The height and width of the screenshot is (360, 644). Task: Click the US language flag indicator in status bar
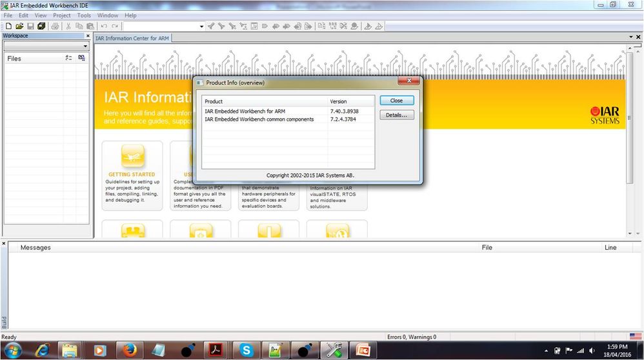click(x=636, y=337)
